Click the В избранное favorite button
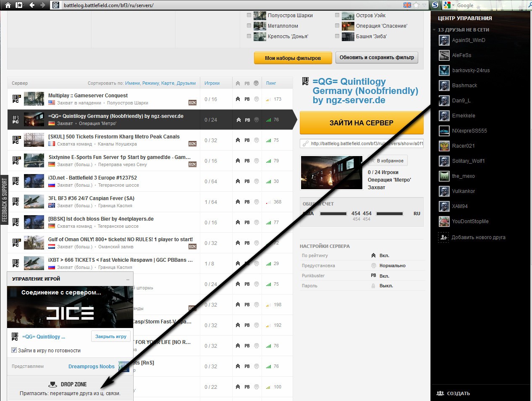532x401 pixels. 387,161
